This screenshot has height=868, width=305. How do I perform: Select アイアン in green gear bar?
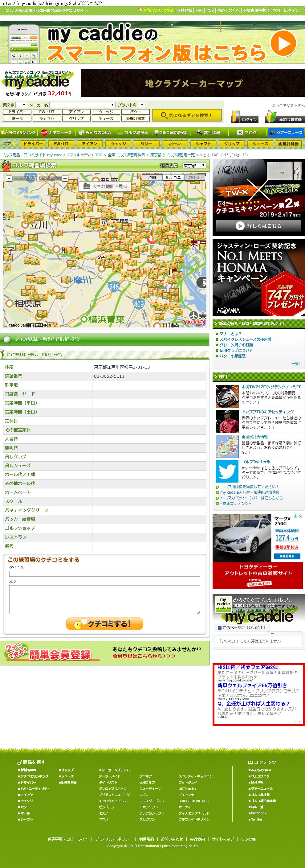[89, 144]
